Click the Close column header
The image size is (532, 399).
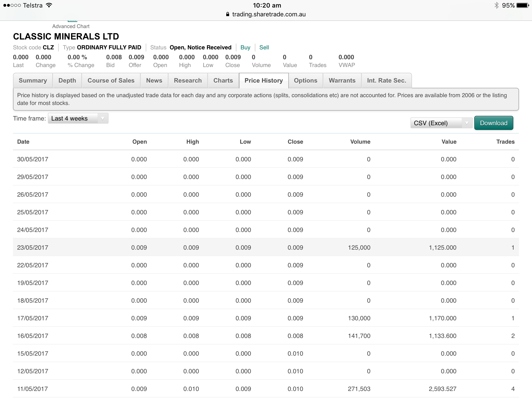pos(295,142)
